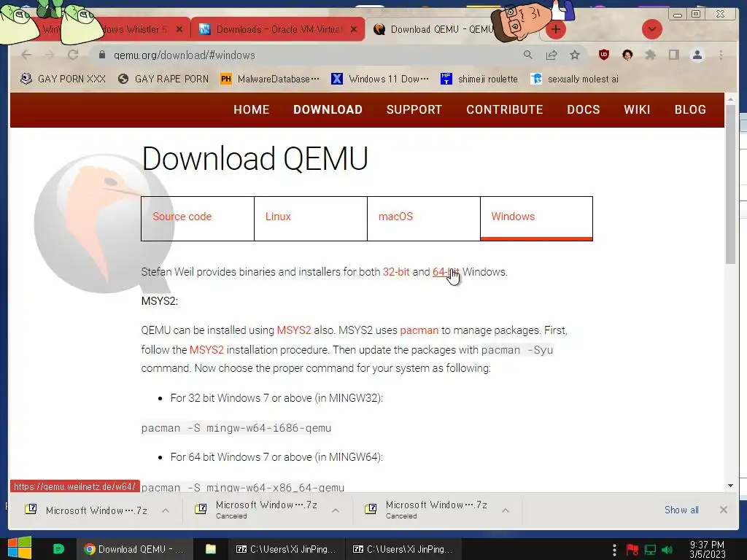The height and width of the screenshot is (560, 747).
Task: Click Show all downloads
Action: 681,510
